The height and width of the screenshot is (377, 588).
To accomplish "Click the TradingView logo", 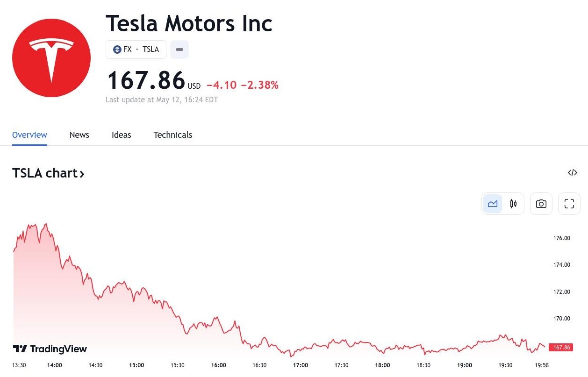I will (50, 349).
